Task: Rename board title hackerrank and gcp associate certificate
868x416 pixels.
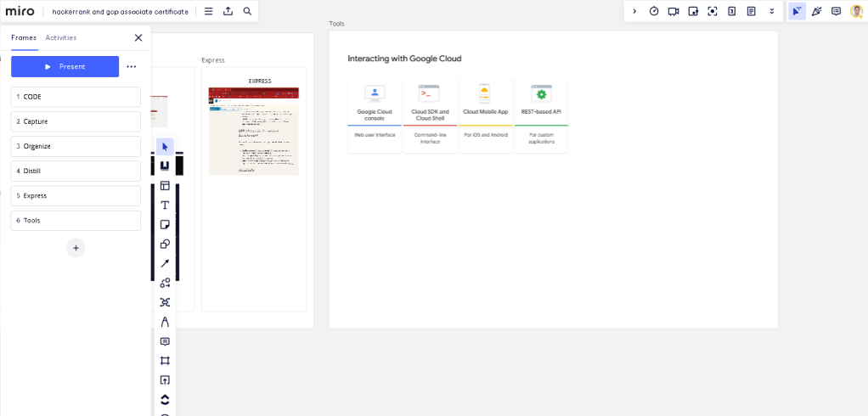Action: [120, 11]
